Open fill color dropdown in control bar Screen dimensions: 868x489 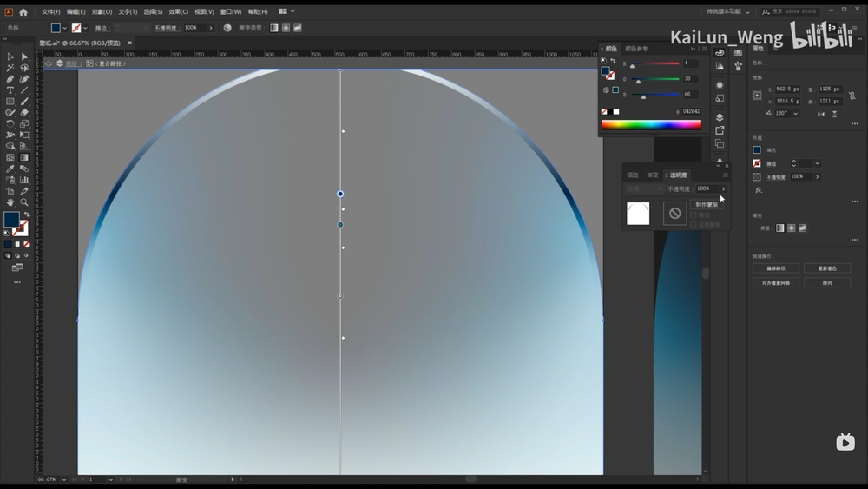click(x=65, y=28)
